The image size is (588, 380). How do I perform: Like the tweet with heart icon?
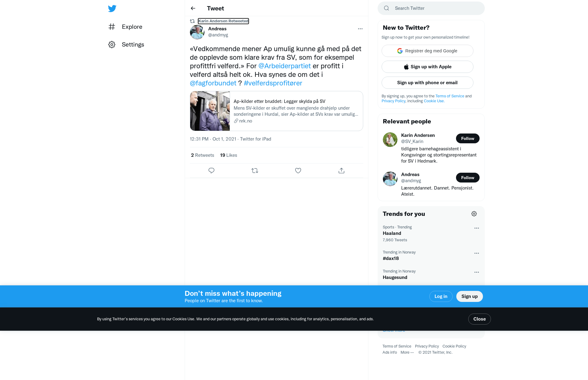tap(298, 171)
